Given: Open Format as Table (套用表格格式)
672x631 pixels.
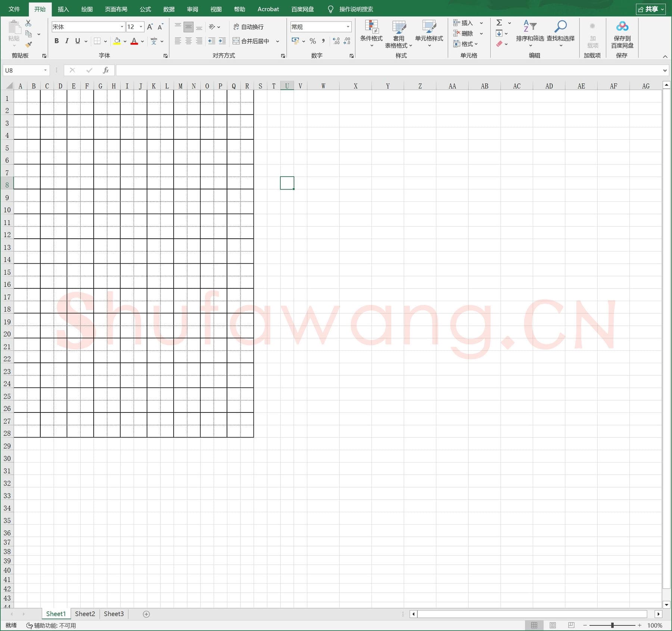Looking at the screenshot, I should [x=399, y=34].
